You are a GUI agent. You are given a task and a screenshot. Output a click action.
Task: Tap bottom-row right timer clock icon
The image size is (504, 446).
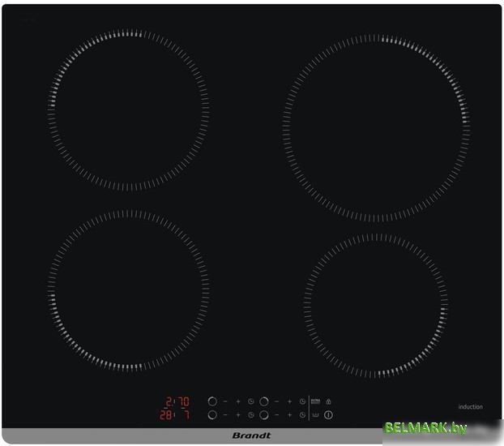click(x=302, y=415)
